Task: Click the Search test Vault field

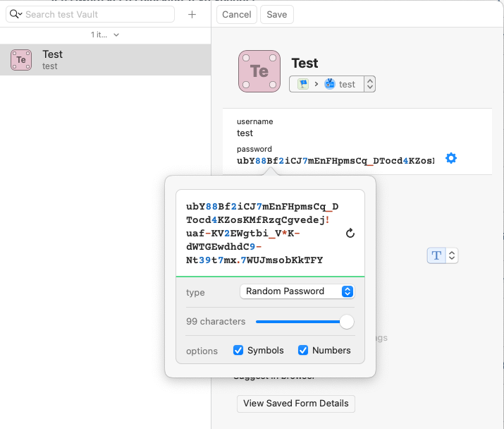Action: pyautogui.click(x=97, y=15)
